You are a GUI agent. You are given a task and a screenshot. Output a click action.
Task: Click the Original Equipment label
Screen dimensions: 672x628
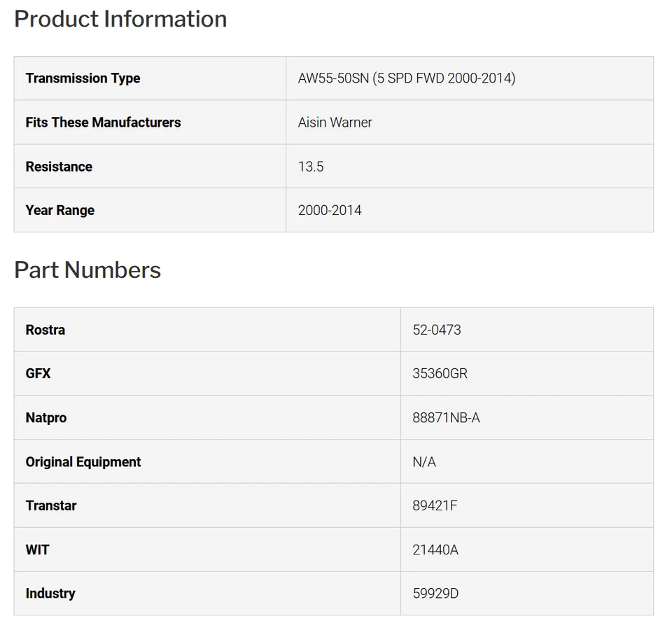tap(83, 462)
